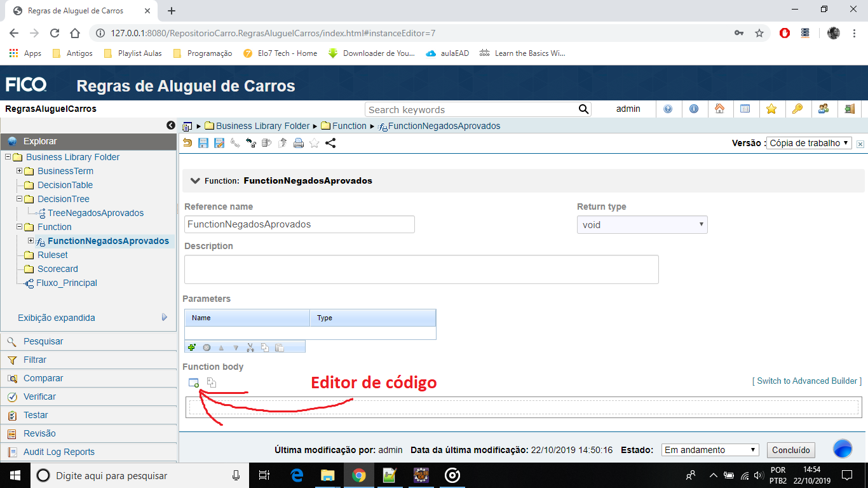Expand the FunctionNegadosAprovados tree node
Image resolution: width=868 pixels, height=488 pixels.
31,241
